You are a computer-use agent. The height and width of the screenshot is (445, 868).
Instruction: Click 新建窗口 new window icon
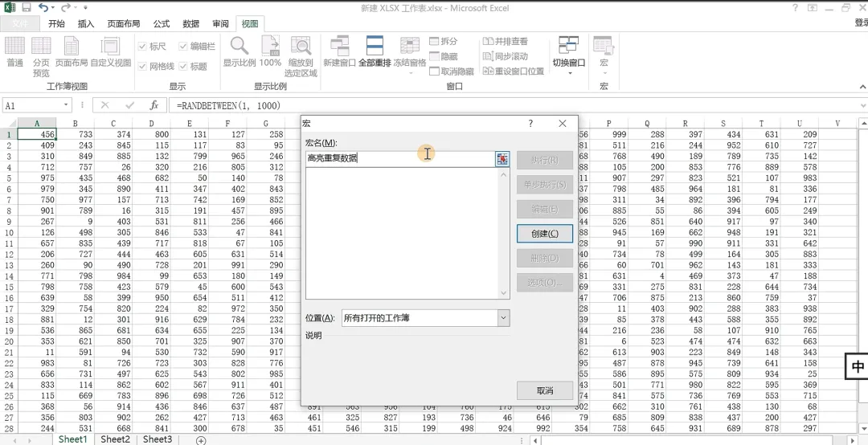coord(339,52)
